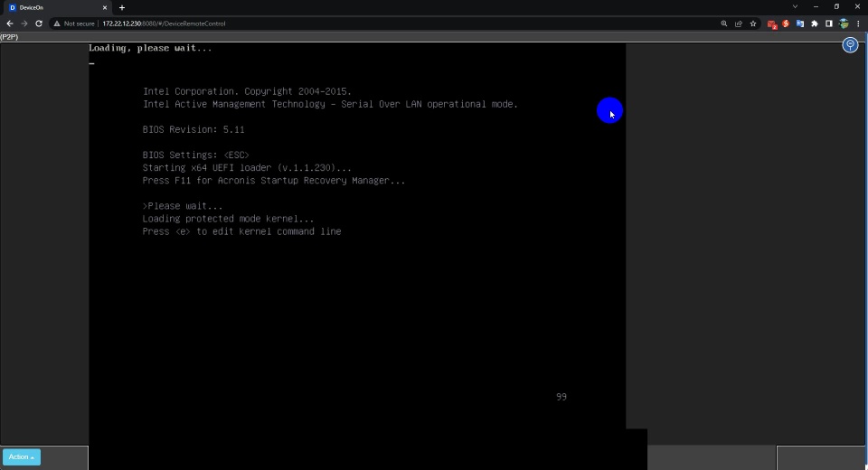The height and width of the screenshot is (470, 868).
Task: Bookmark this page with the star icon
Action: [753, 23]
